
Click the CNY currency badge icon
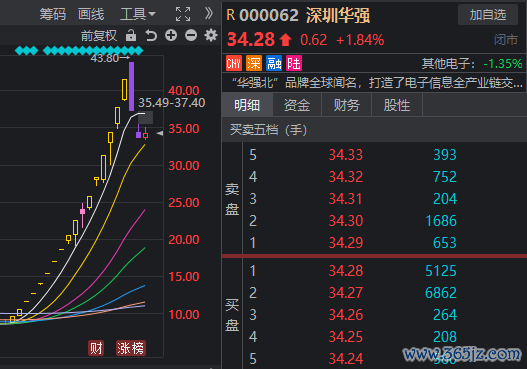click(234, 63)
